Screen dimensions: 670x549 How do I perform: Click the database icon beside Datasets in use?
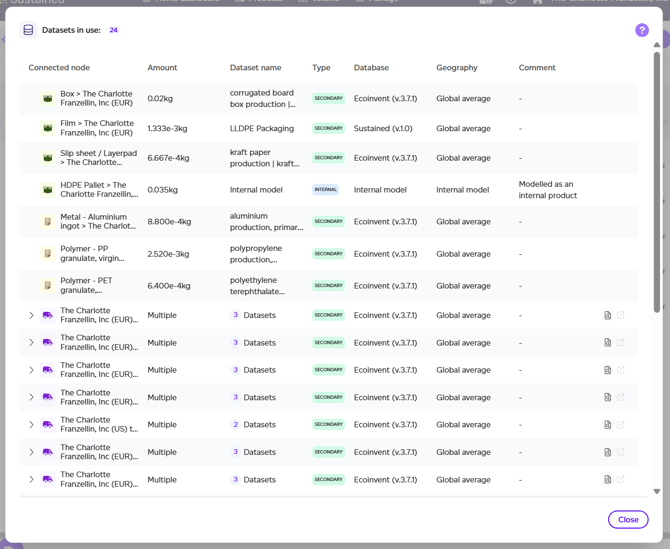tap(29, 30)
